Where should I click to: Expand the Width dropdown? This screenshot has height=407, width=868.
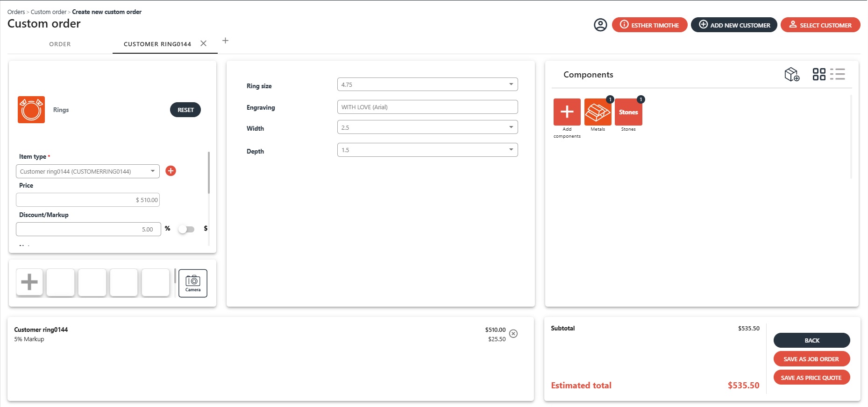click(x=427, y=127)
